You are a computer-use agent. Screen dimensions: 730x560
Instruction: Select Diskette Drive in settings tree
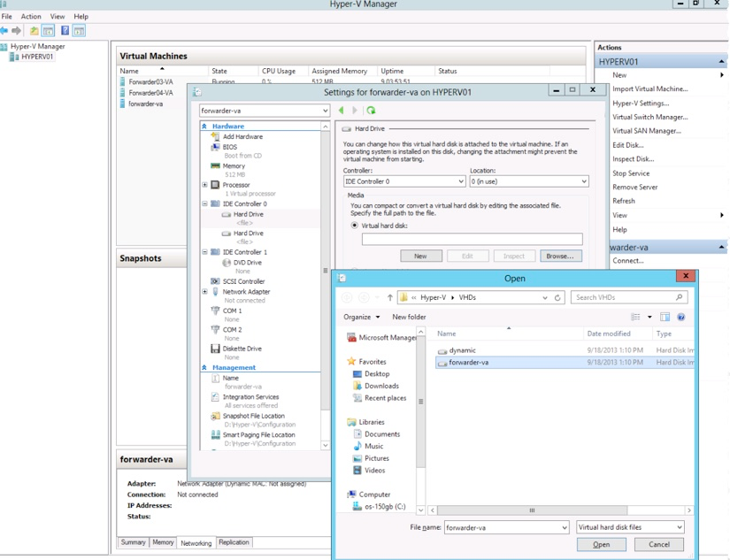(242, 349)
